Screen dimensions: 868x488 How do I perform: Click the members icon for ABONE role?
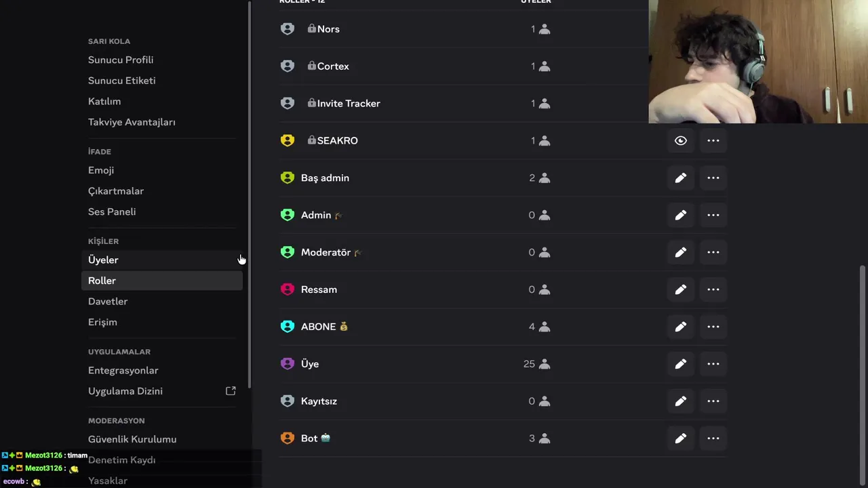[x=544, y=327]
